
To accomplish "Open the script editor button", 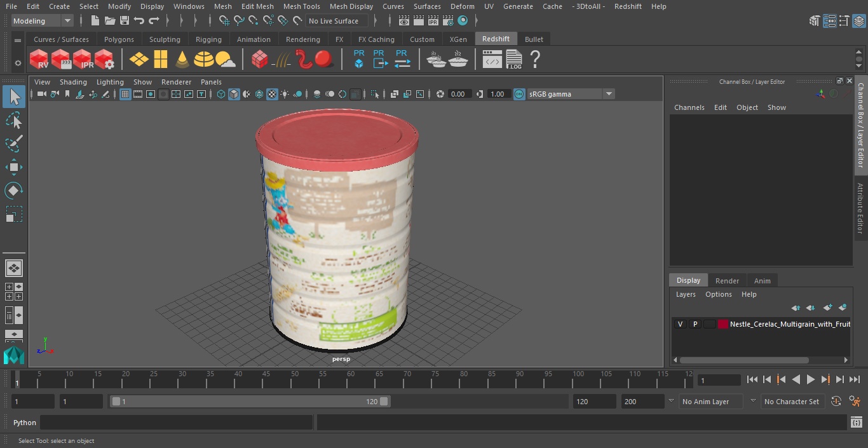I will pos(857,423).
